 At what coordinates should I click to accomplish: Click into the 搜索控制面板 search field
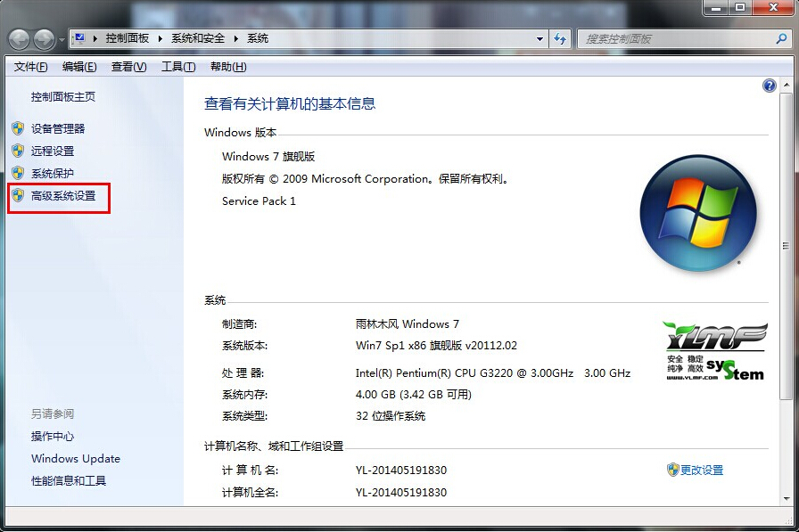pos(673,39)
